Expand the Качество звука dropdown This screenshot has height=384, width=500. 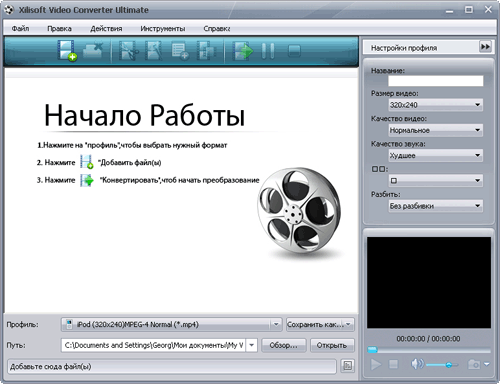[436, 155]
